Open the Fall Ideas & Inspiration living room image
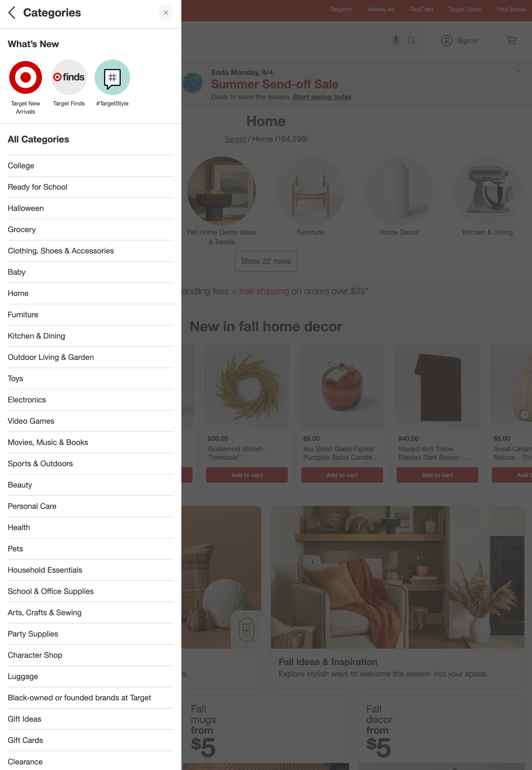This screenshot has height=770, width=532. [397, 577]
